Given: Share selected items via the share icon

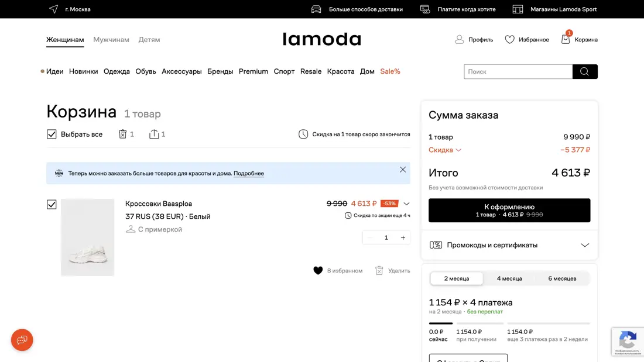Looking at the screenshot, I should tap(153, 134).
